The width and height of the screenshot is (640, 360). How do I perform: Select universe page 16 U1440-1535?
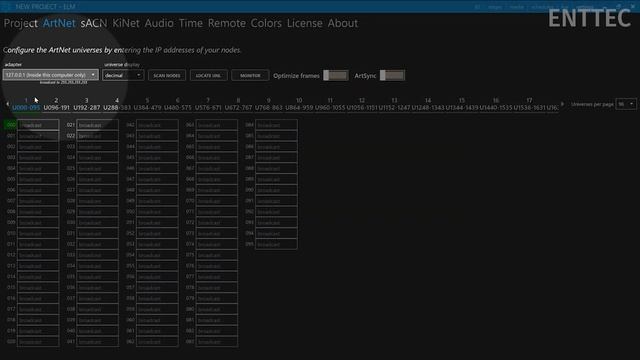496,104
